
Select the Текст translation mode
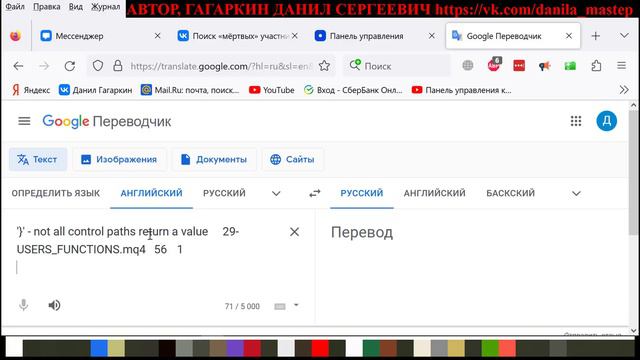38,159
